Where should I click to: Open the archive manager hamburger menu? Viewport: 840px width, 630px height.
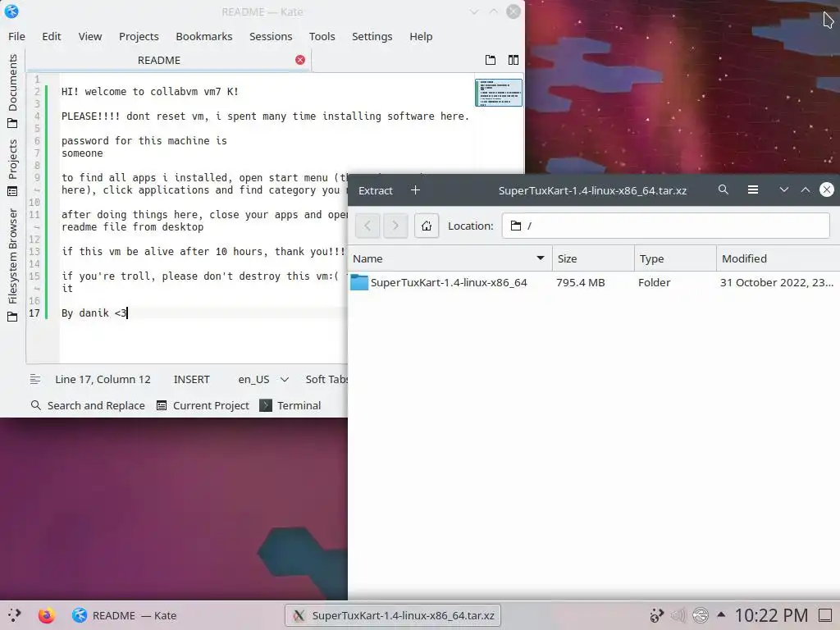click(753, 189)
